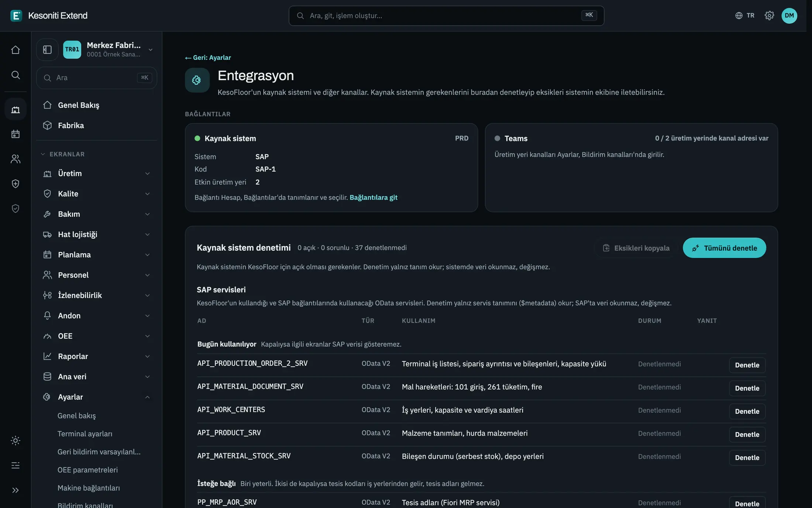Collapse the EKRANLAR group header

click(x=63, y=154)
